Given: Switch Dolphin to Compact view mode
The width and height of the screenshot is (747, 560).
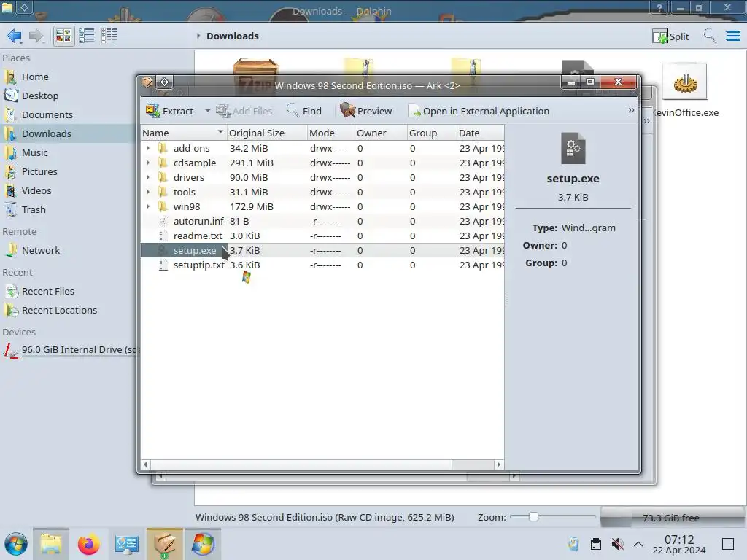Looking at the screenshot, I should (86, 36).
